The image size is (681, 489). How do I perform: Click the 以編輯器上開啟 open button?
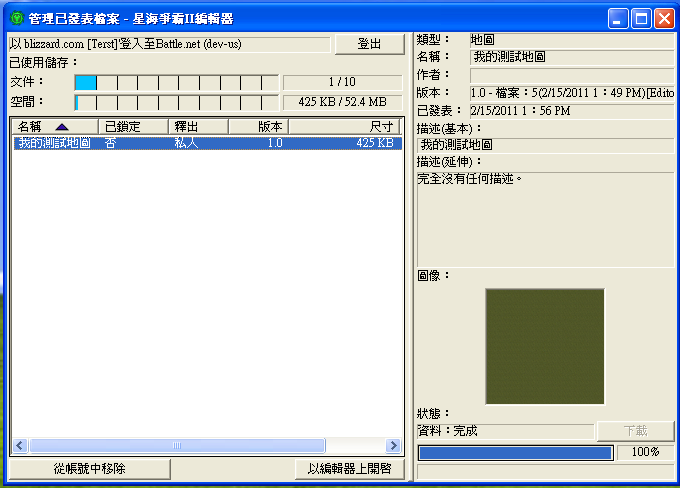pos(350,469)
